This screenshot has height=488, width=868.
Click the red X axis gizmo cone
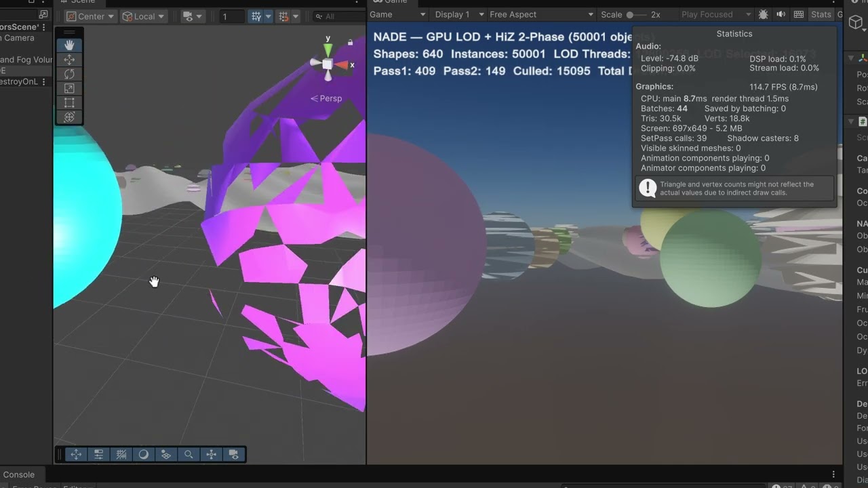pos(341,64)
